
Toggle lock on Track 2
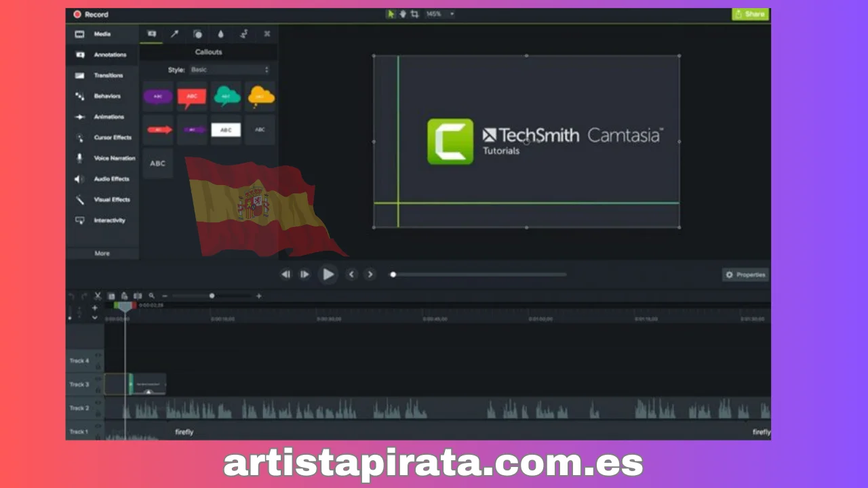[x=98, y=414]
